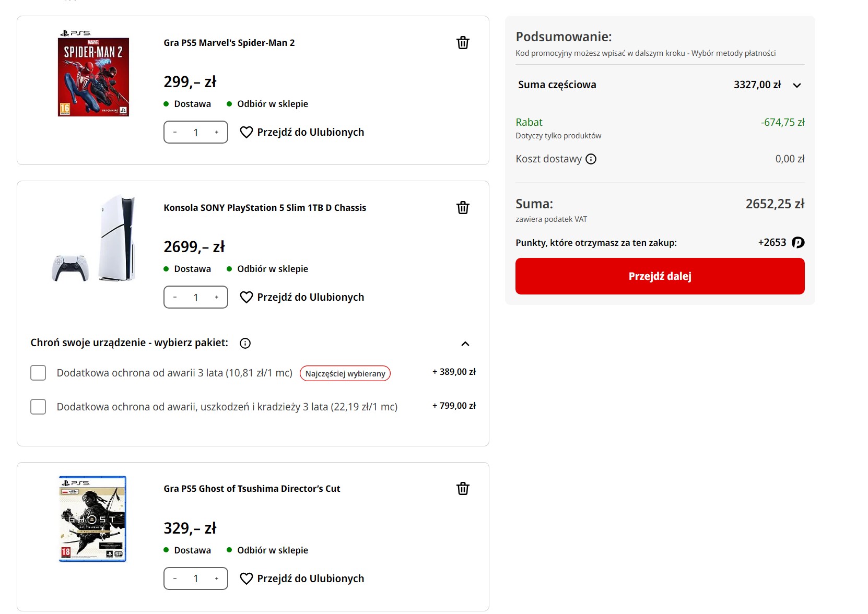Click the Najczęściej wybierany badge
Viewport: 868px width, 614px height.
[x=345, y=373]
